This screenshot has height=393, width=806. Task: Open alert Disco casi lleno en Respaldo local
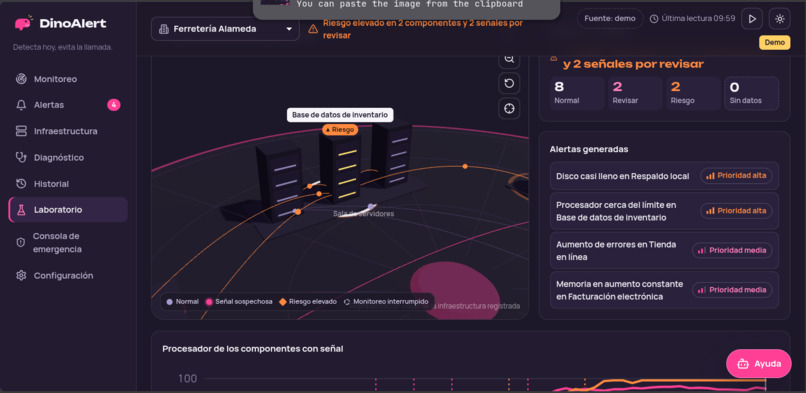[x=664, y=176]
